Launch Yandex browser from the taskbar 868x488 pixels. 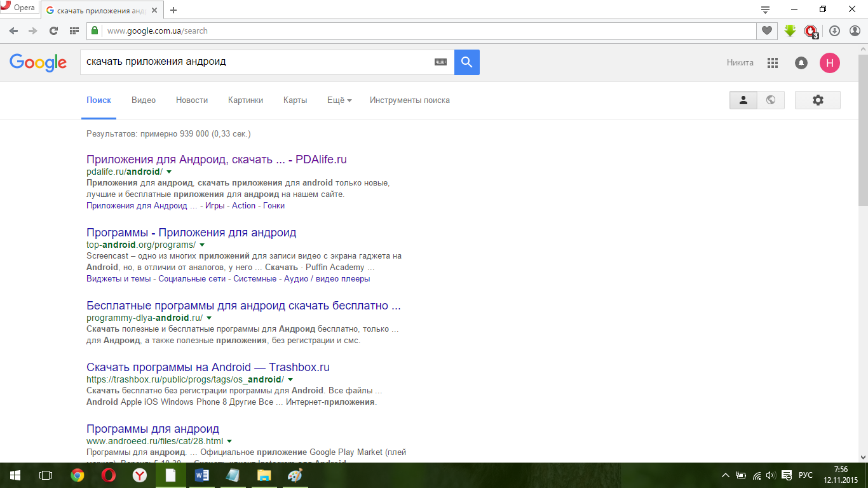point(140,475)
